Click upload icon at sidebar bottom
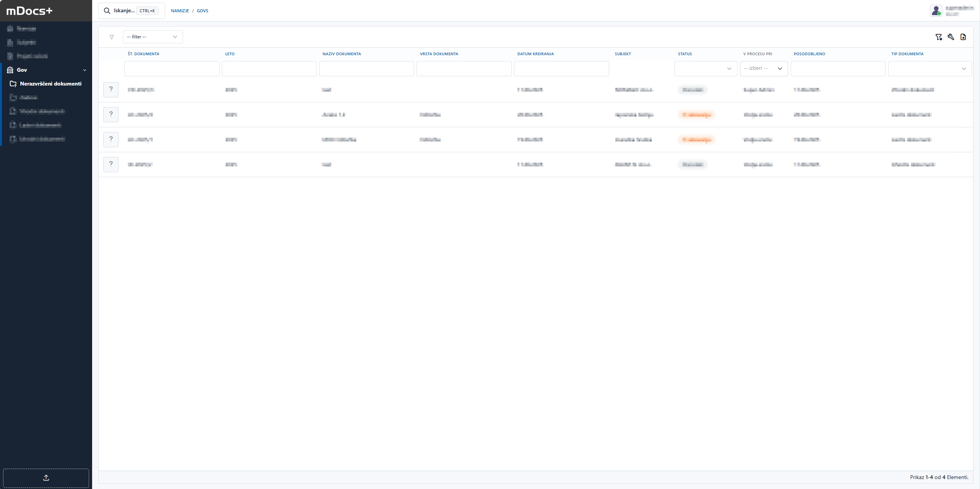 [46, 477]
